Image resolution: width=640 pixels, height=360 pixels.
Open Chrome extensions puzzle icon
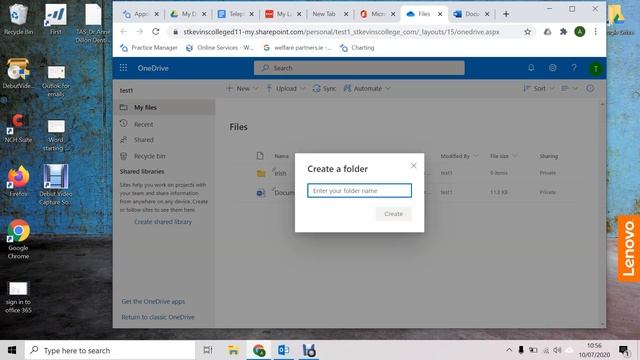click(x=563, y=31)
